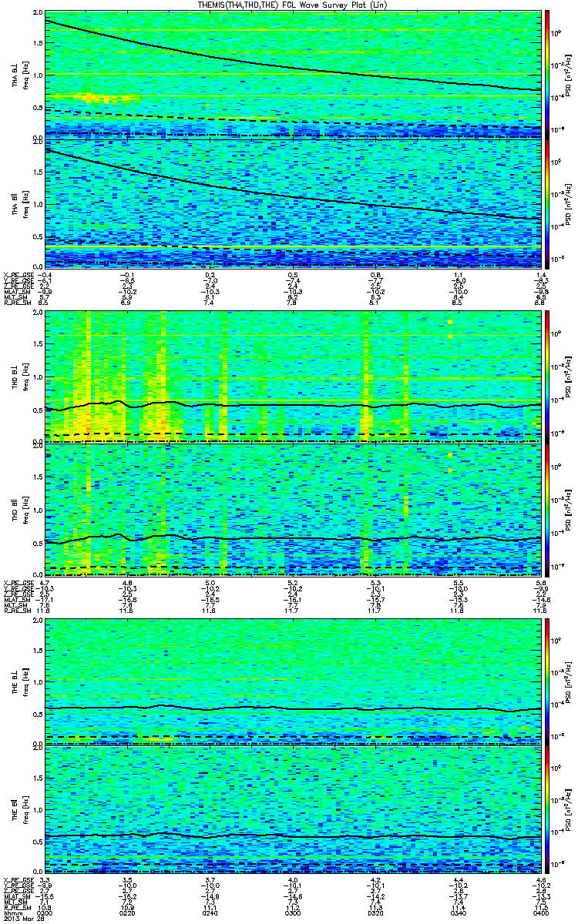Viewport: 578px width, 924px height.
Task: Click the X_RE_GSE row label under the THA panels
Action: coord(17,275)
